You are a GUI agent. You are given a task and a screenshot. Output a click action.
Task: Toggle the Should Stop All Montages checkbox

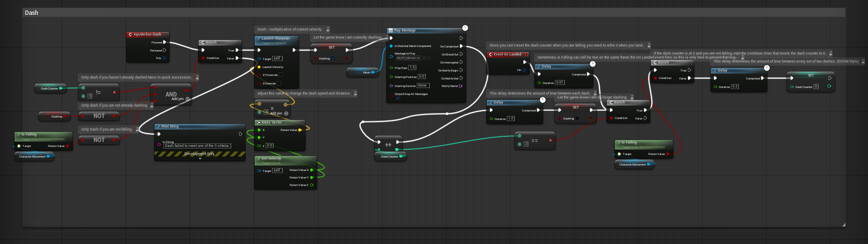(x=398, y=98)
